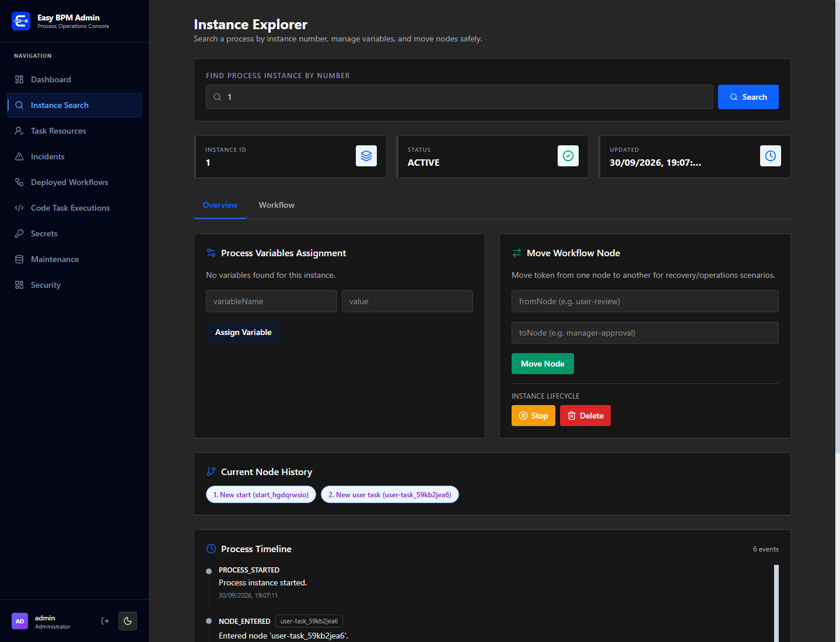Click the Move Workflow Node arrows icon

[517, 253]
